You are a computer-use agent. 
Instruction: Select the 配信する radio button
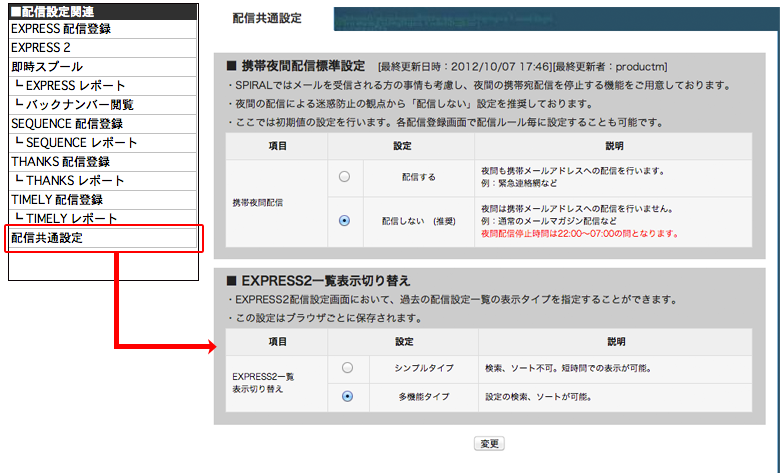pos(345,176)
